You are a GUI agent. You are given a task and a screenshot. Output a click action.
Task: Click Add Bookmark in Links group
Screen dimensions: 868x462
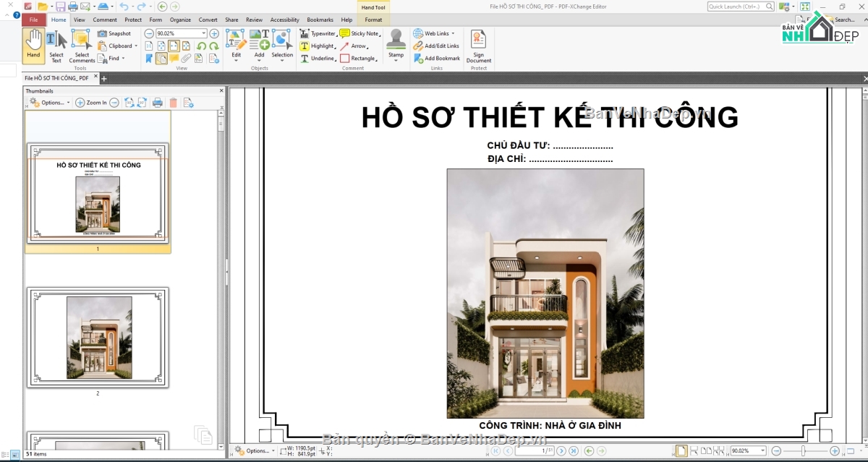[437, 58]
